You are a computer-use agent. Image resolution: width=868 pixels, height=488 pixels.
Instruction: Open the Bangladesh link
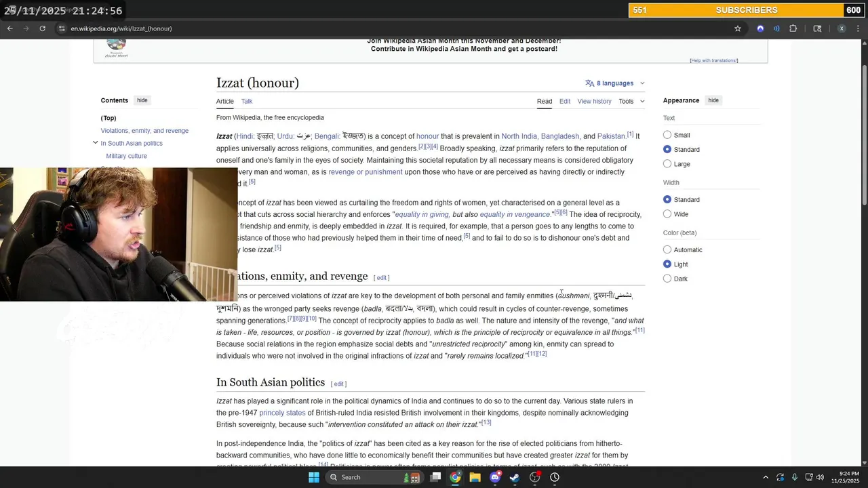pyautogui.click(x=559, y=136)
